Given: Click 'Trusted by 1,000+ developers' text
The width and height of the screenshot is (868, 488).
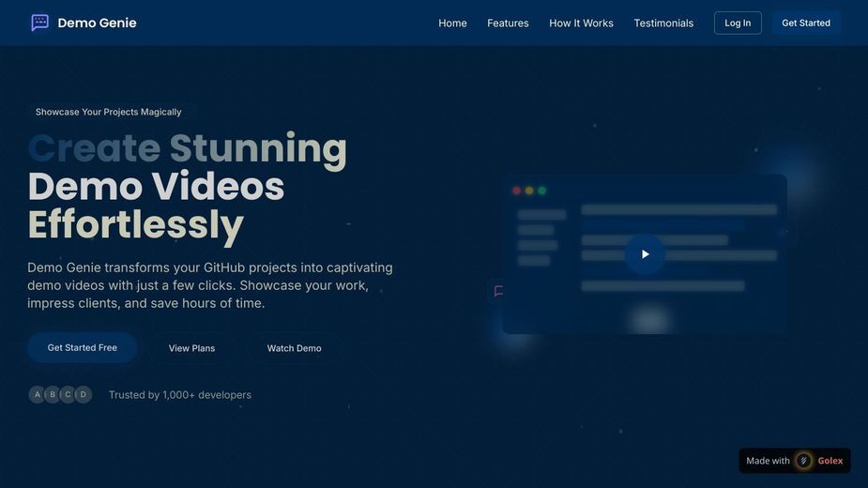Looking at the screenshot, I should coord(180,395).
